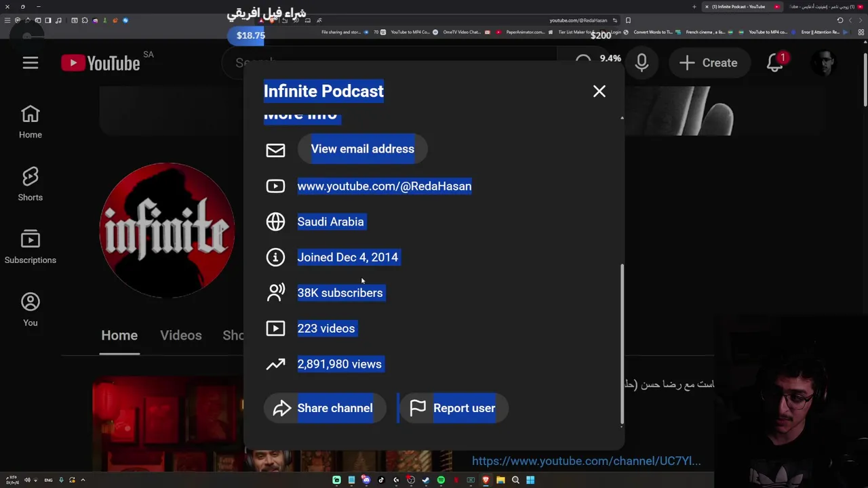
Task: Click the YouTube icon beside the channel URL
Action: [275, 186]
